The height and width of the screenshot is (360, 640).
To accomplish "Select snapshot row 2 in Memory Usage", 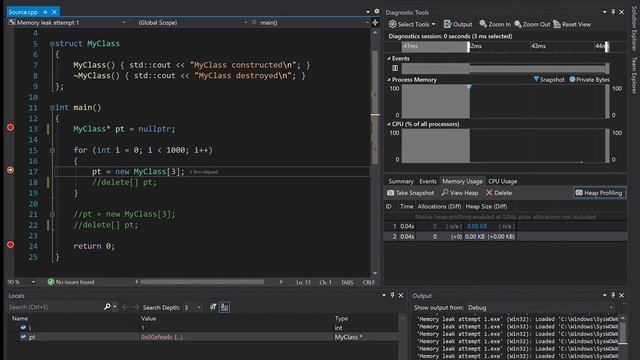I will (505, 236).
